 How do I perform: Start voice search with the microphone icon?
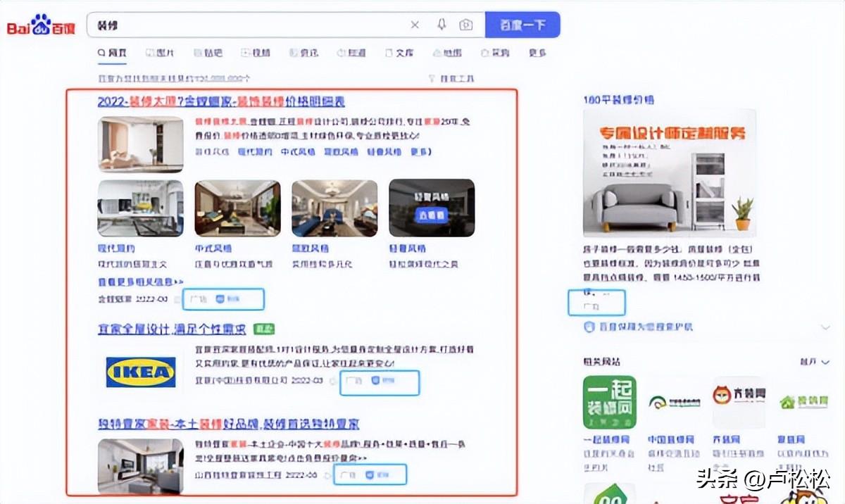pos(442,25)
